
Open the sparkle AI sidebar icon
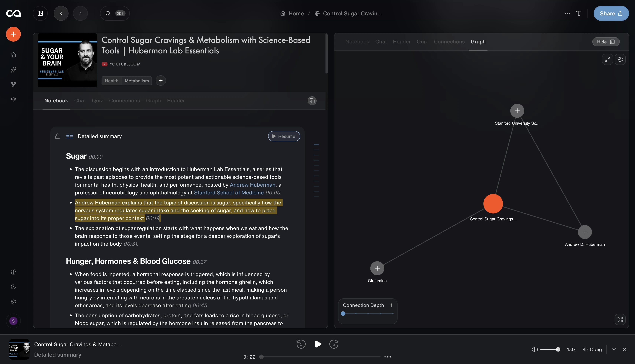tap(13, 70)
